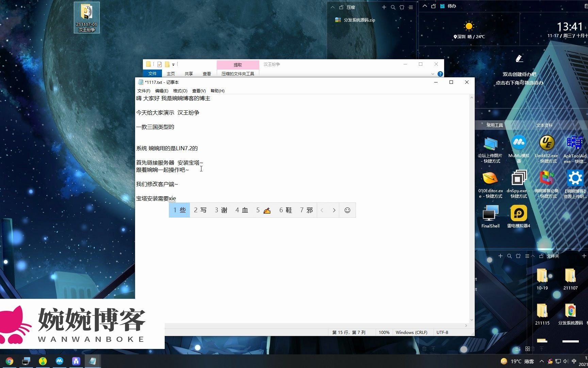This screenshot has height=368, width=588.
Task: Open Notepad's 格式(O) menu
Action: tap(180, 91)
